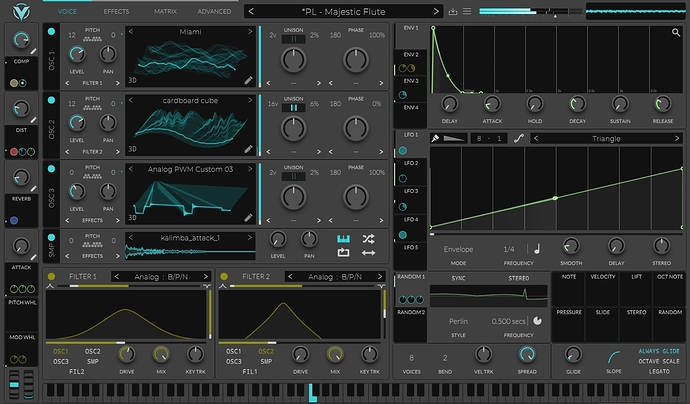The height and width of the screenshot is (404, 690).
Task: Route OSC2 into Filter 1
Action: 92,351
